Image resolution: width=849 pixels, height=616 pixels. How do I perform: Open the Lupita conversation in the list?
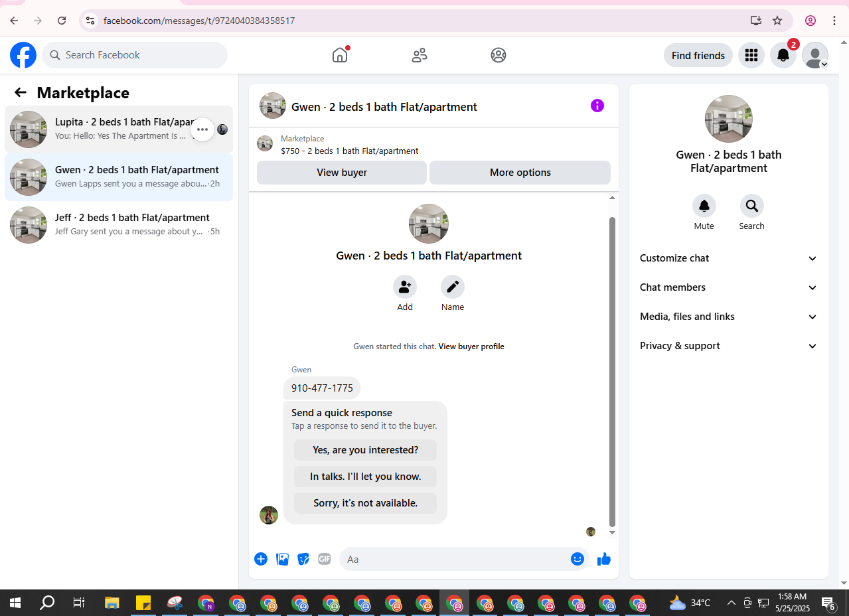pyautogui.click(x=119, y=129)
